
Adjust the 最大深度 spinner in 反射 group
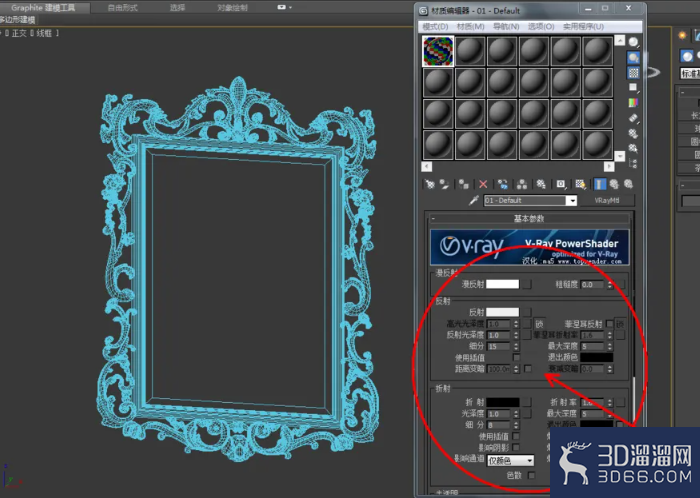coord(610,346)
